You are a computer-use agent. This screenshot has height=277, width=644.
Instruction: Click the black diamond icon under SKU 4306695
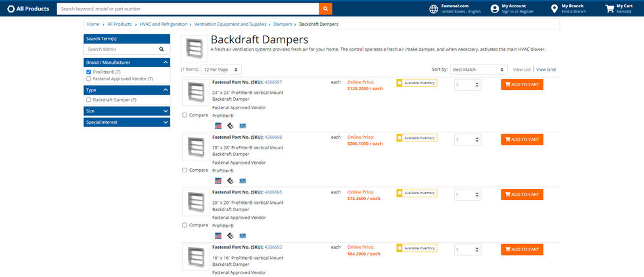(x=231, y=236)
